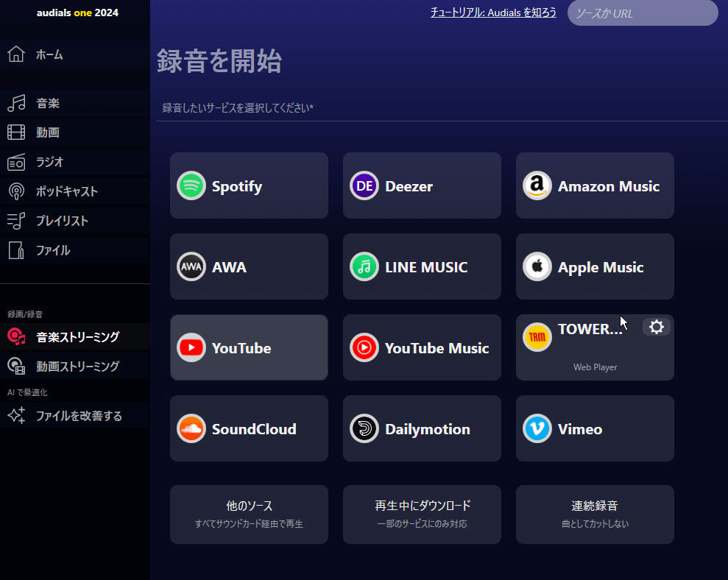Choose the SoundCloud service tile

pyautogui.click(x=249, y=428)
